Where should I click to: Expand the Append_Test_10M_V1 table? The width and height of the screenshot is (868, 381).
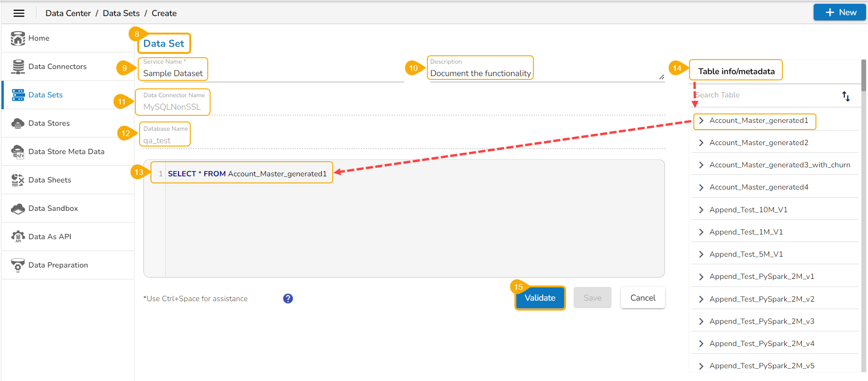point(701,210)
